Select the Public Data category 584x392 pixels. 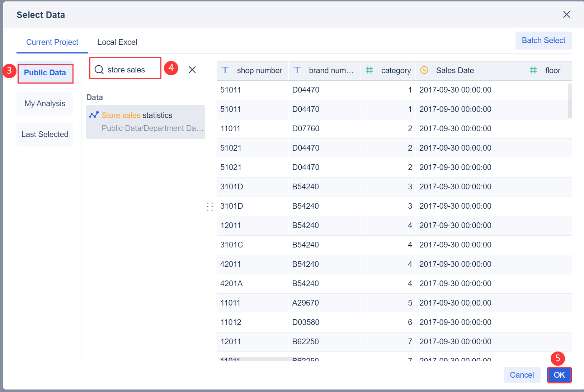tap(45, 73)
